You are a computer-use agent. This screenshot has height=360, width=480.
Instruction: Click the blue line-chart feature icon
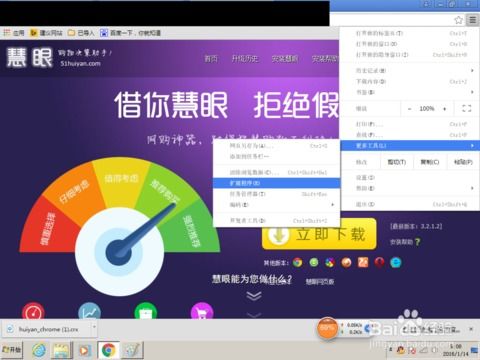(89, 311)
